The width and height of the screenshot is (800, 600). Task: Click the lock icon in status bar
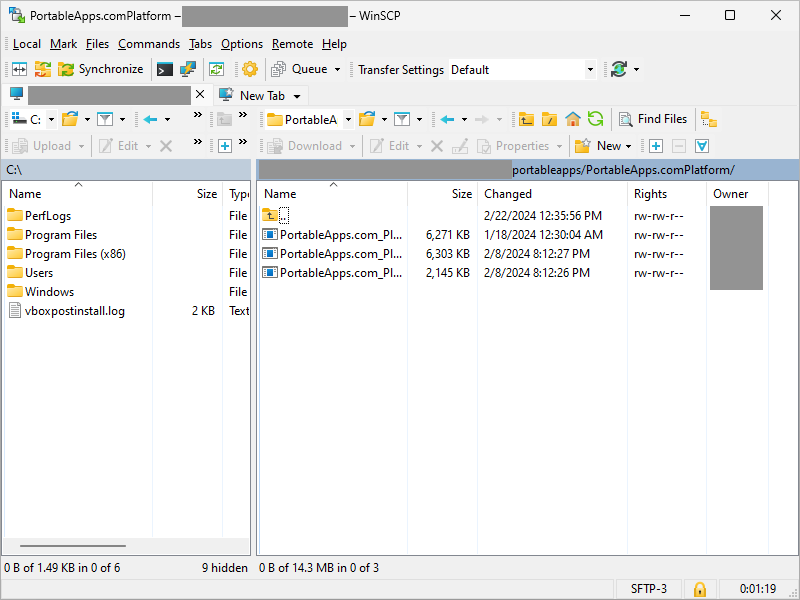[x=700, y=589]
